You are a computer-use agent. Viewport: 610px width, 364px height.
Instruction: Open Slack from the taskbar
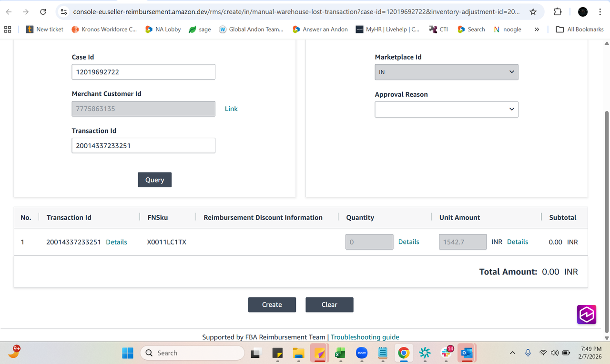pyautogui.click(x=447, y=353)
